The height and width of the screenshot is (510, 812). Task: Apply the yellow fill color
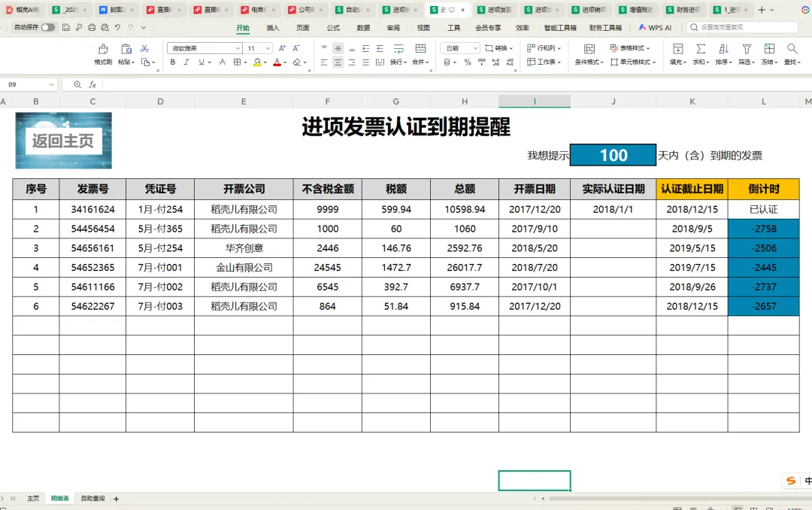pyautogui.click(x=257, y=62)
